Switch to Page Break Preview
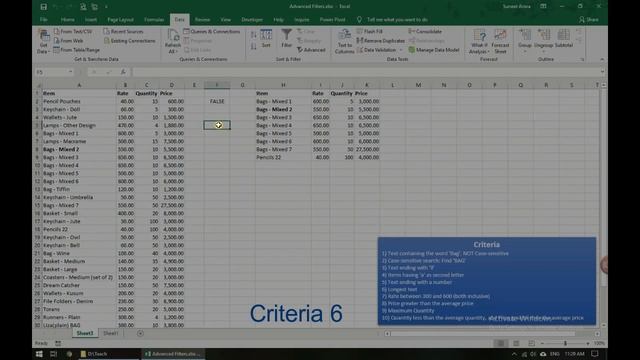Image resolution: width=640 pixels, height=360 pixels. (x=531, y=343)
